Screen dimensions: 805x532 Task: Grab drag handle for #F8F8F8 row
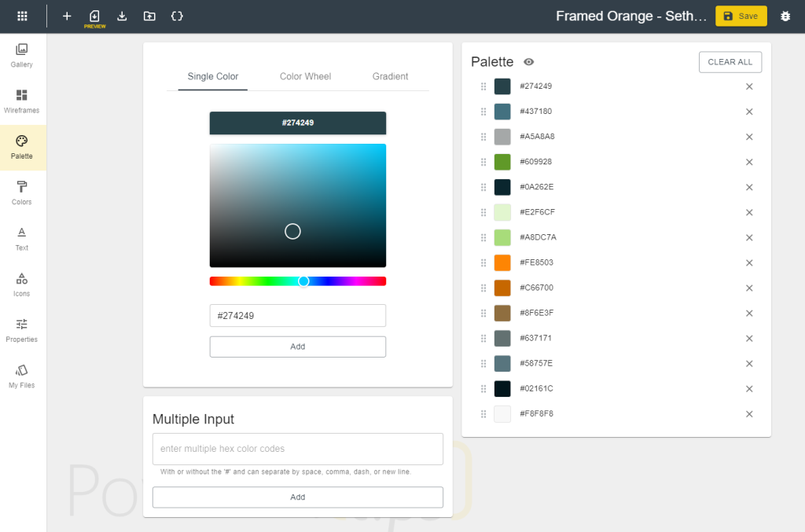[x=483, y=413]
